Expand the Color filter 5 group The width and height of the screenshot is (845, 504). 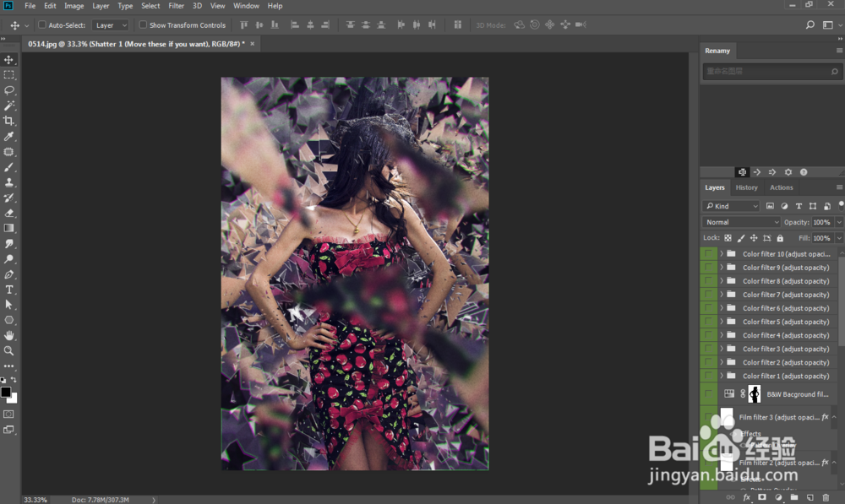point(721,322)
